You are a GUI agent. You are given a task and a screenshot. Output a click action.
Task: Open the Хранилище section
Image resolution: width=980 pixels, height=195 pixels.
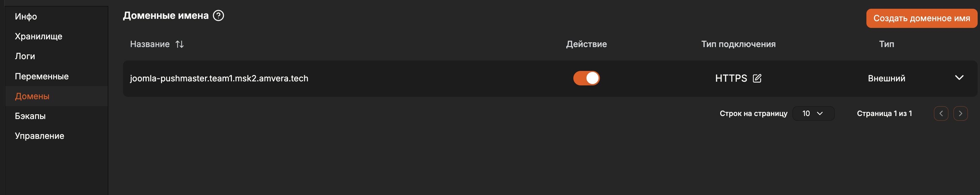click(38, 36)
